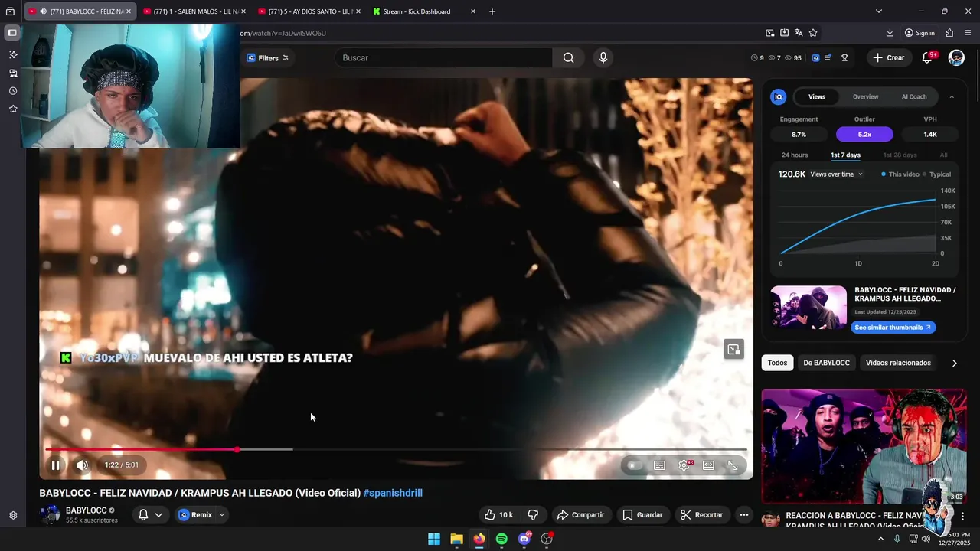
Task: Switch to the AY DIOS SANTO browser tab
Action: 309,11
